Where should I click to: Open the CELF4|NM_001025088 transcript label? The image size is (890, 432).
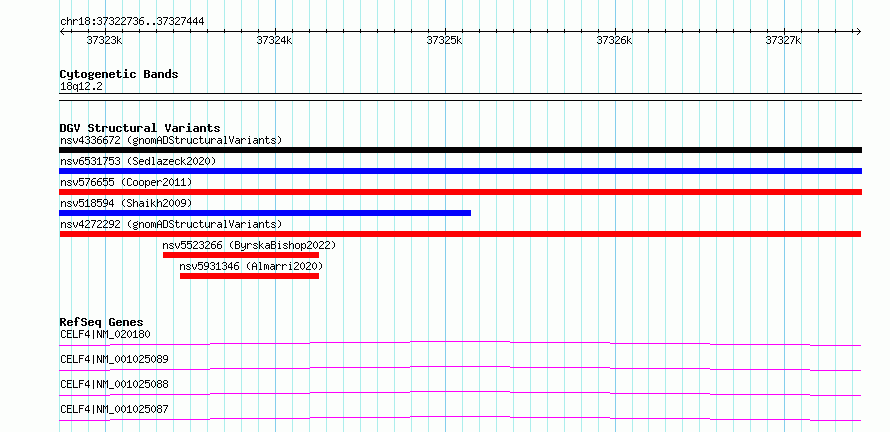tap(114, 384)
